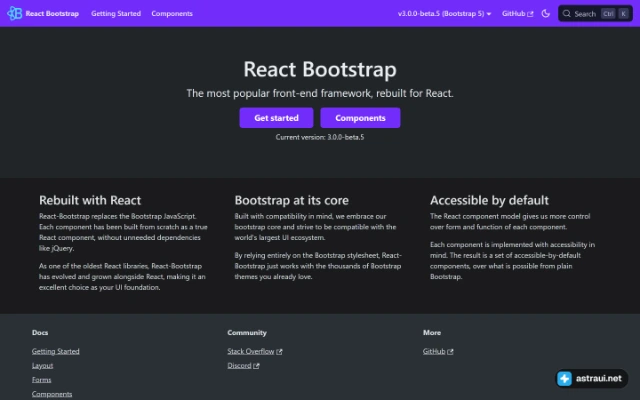Click the external-link icon beside Discord
The height and width of the screenshot is (400, 640).
(256, 366)
